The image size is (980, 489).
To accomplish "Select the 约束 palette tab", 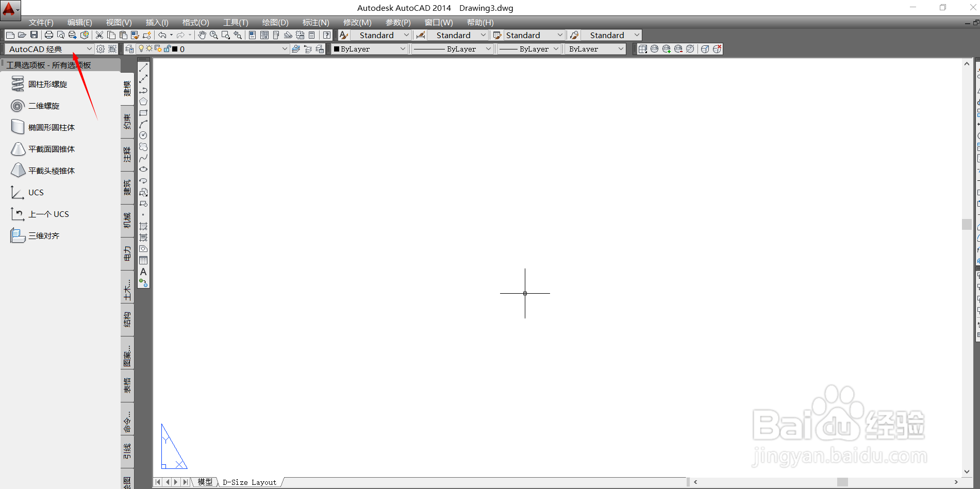I will click(127, 122).
